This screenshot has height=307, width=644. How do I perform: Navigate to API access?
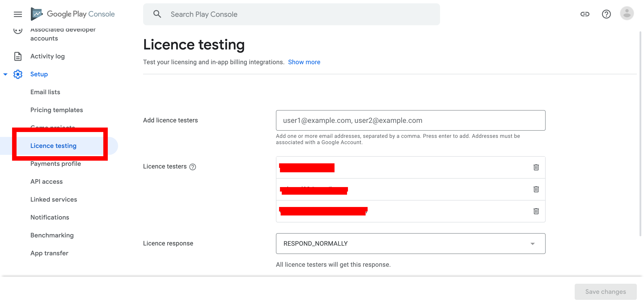pos(47,181)
